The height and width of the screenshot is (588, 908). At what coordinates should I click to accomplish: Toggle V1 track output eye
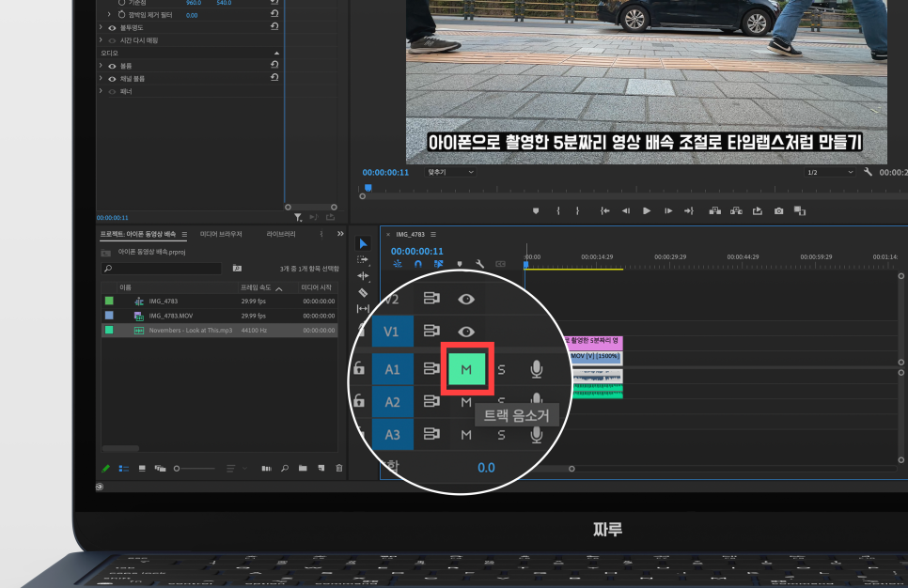(x=466, y=332)
